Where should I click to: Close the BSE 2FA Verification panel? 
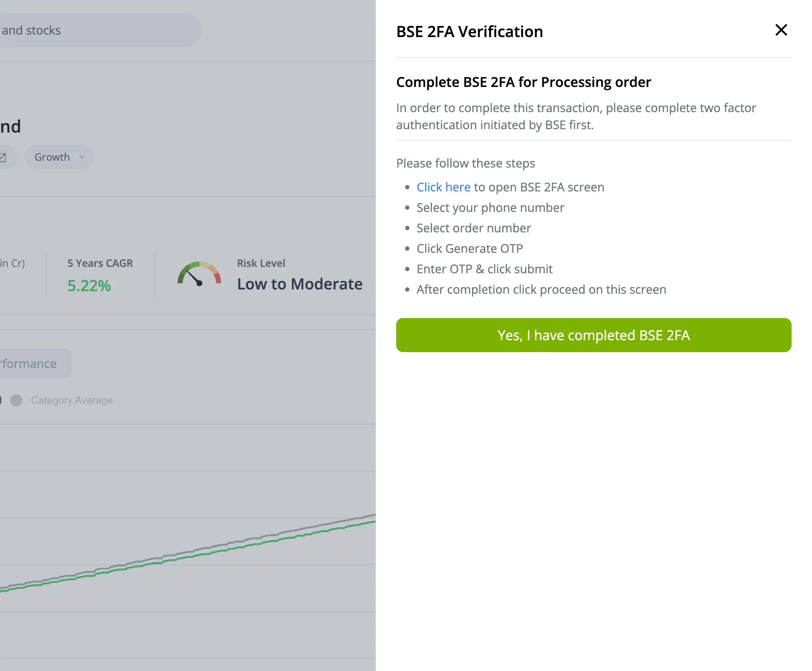781,30
